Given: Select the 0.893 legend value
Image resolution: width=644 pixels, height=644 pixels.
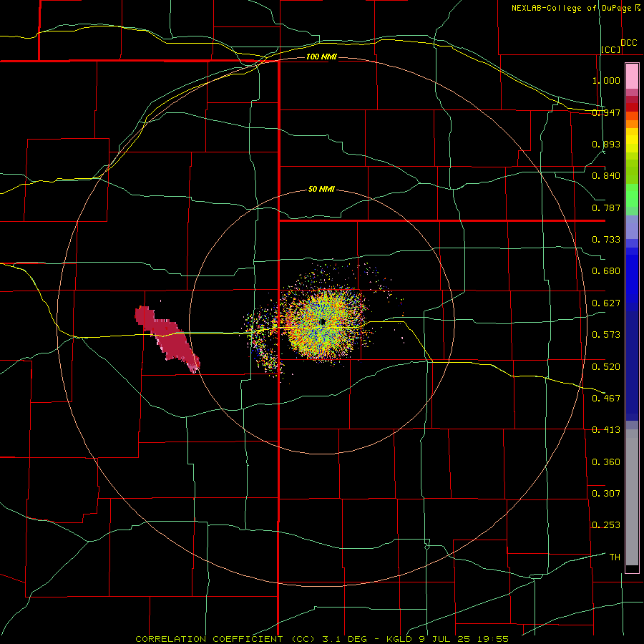Looking at the screenshot, I should coord(606,144).
